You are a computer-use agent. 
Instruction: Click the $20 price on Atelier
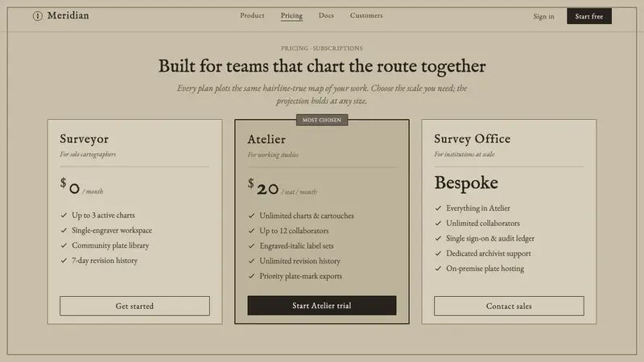coord(263,187)
